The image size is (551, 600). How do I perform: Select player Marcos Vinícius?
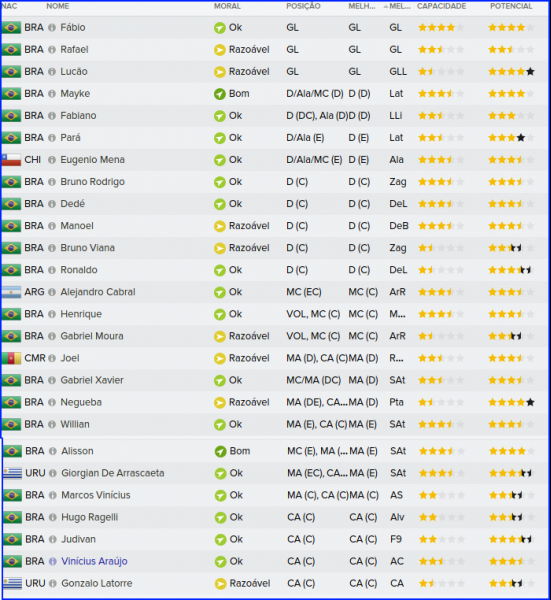(96, 495)
